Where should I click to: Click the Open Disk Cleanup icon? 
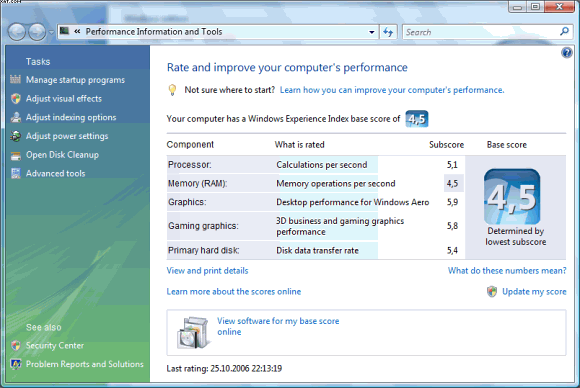pyautogui.click(x=16, y=155)
